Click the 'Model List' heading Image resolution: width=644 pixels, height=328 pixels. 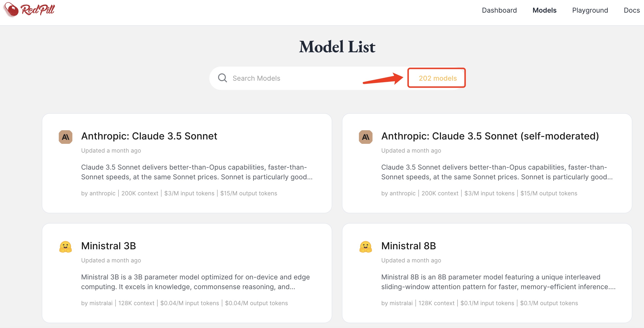tap(337, 47)
